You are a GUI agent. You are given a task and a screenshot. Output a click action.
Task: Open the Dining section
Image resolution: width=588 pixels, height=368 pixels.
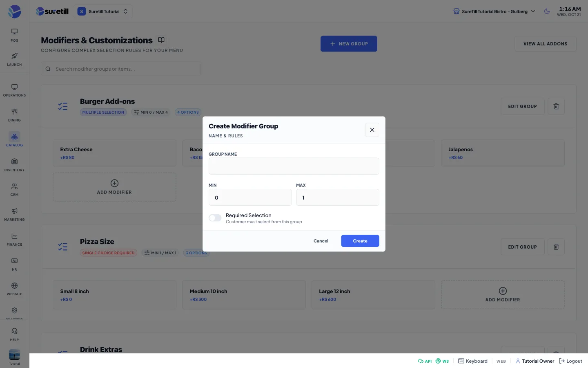point(14,115)
